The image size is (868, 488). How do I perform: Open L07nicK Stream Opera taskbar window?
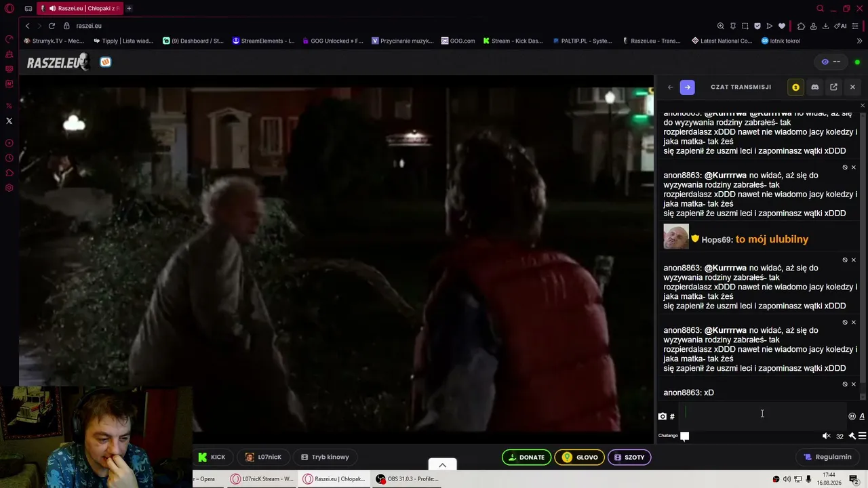point(262,479)
